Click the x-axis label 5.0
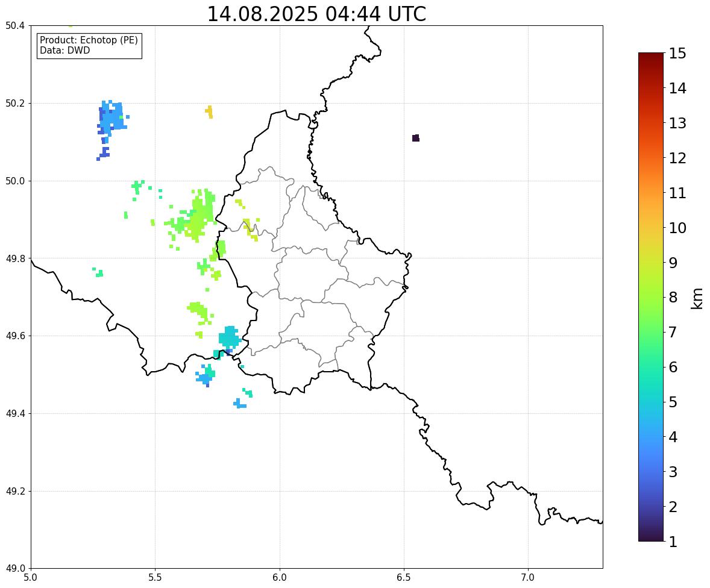This screenshot has height=588, width=710. pyautogui.click(x=31, y=578)
